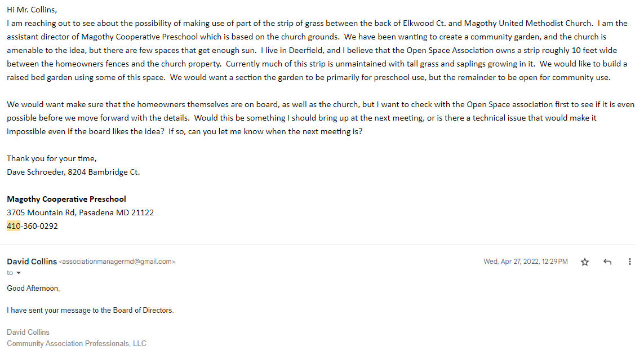644x350 pixels.
Task: Click the "If so, can you let me know" question
Action: point(265,131)
